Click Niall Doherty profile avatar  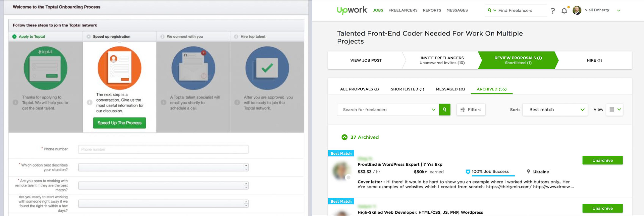577,10
